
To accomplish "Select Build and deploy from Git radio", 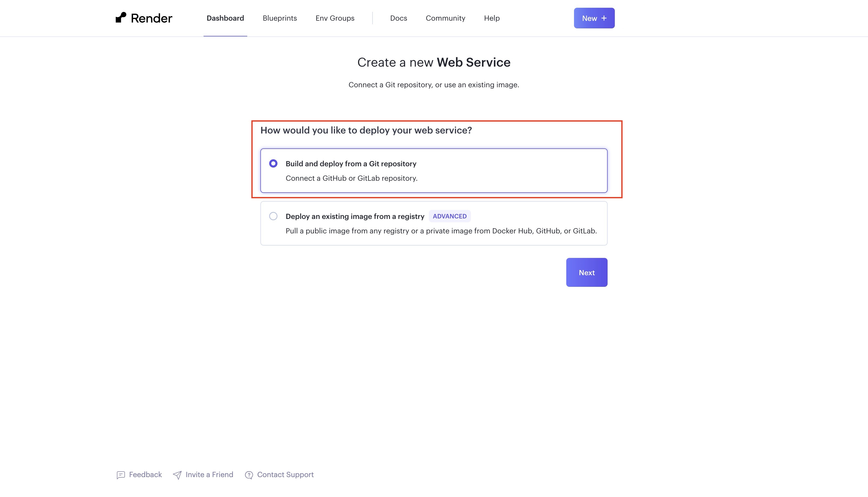I will pos(273,163).
